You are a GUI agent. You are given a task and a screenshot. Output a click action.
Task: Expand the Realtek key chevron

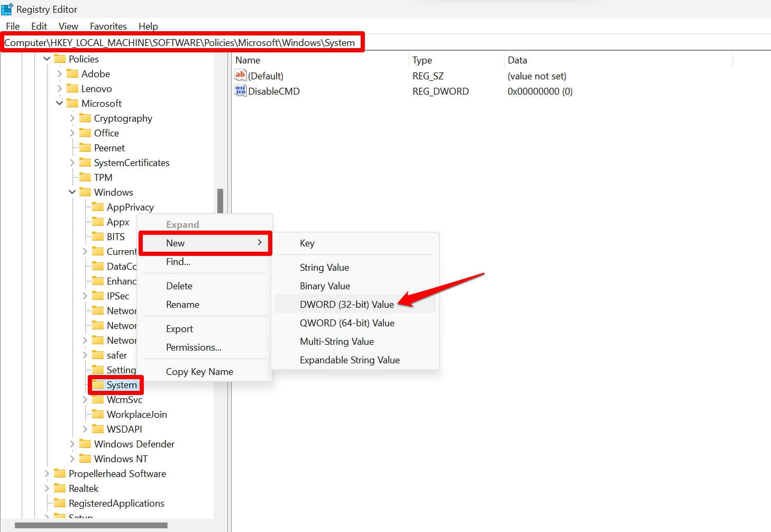(x=47, y=488)
